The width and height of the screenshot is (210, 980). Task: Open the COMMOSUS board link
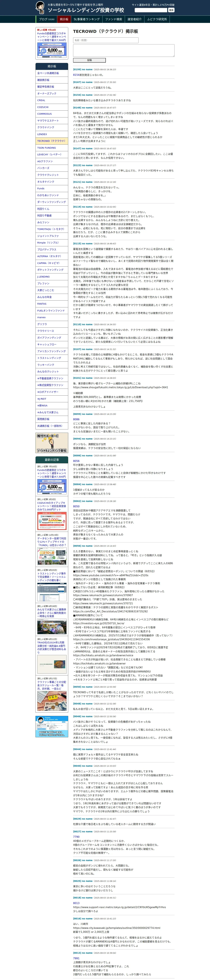tap(52, 114)
